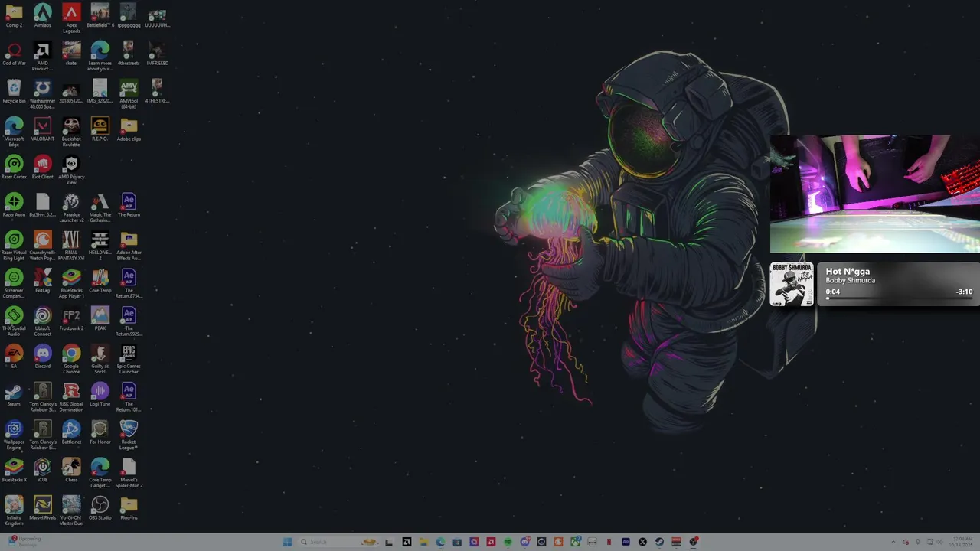Open Steam from the taskbar
This screenshot has height=551, width=980.
tap(659, 542)
